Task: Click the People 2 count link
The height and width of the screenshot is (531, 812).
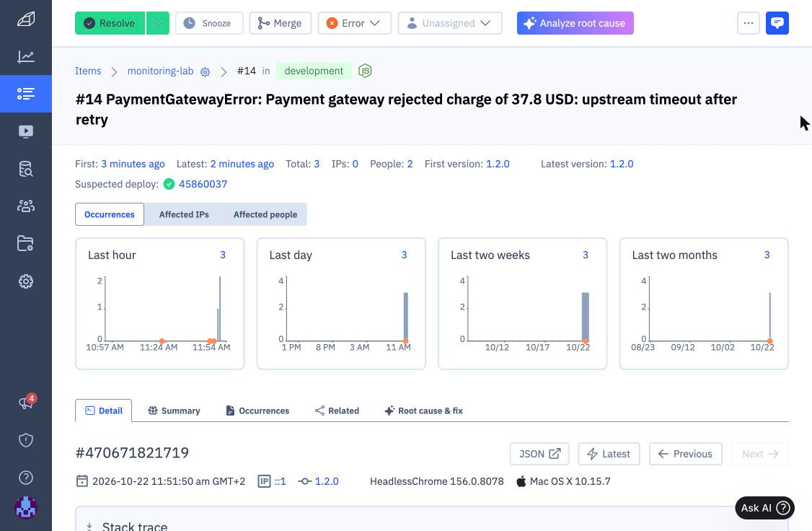Action: (x=410, y=164)
